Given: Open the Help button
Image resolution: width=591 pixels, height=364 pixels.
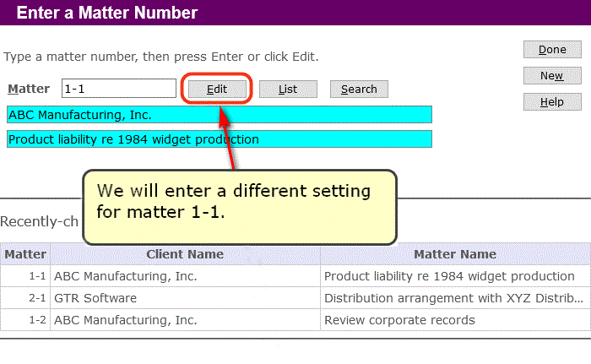Looking at the screenshot, I should point(552,102).
